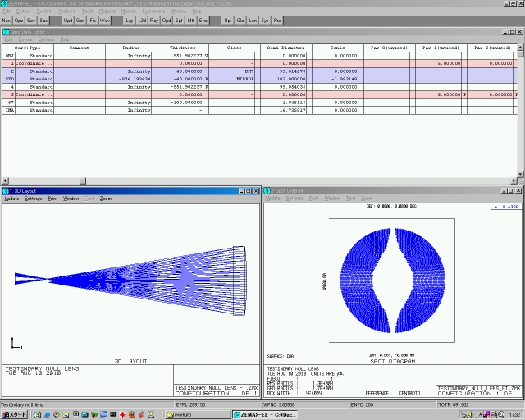
Task: Select the BK7 glass cell
Action: (x=231, y=71)
